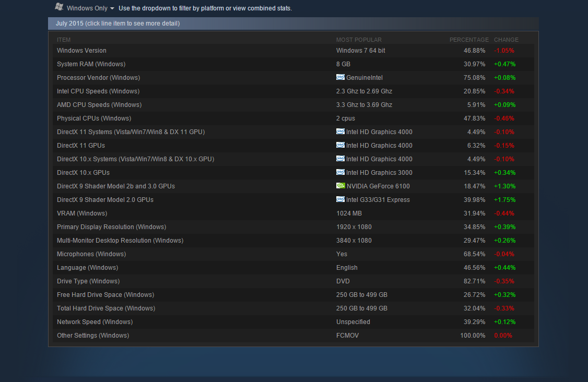Open the Other Settings (Windows) line item
Screen dimensions: 588x382
293,336
